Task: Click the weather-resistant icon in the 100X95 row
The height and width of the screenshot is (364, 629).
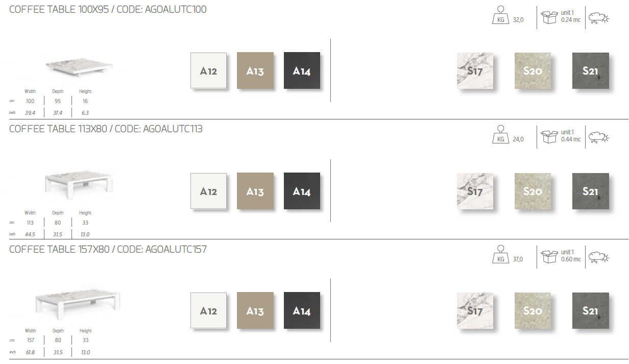Action: point(599,18)
